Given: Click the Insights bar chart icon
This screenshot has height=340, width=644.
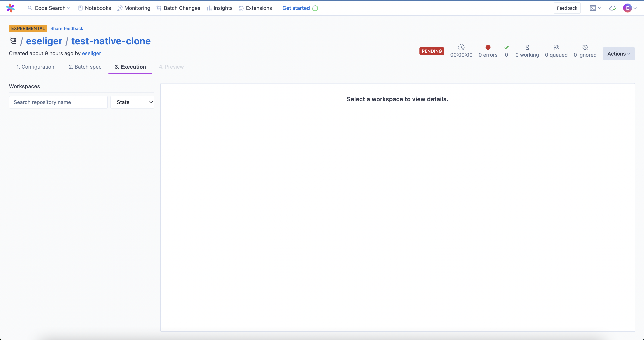Looking at the screenshot, I should (x=209, y=8).
